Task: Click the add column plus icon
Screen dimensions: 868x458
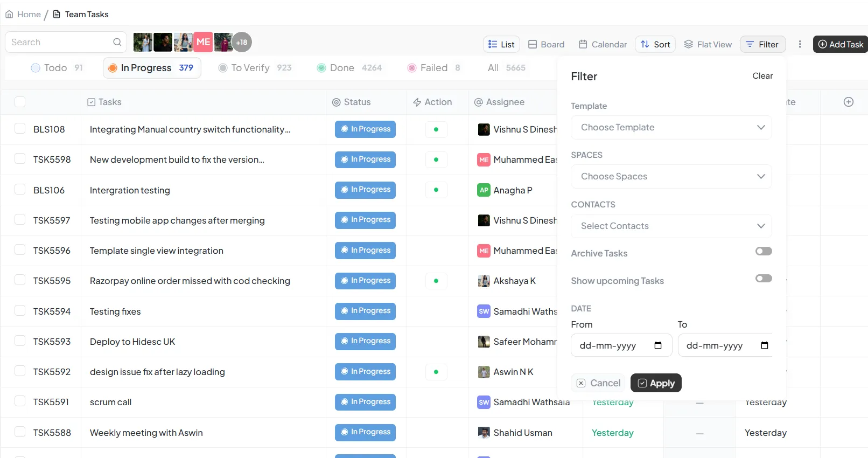Action: pyautogui.click(x=849, y=102)
